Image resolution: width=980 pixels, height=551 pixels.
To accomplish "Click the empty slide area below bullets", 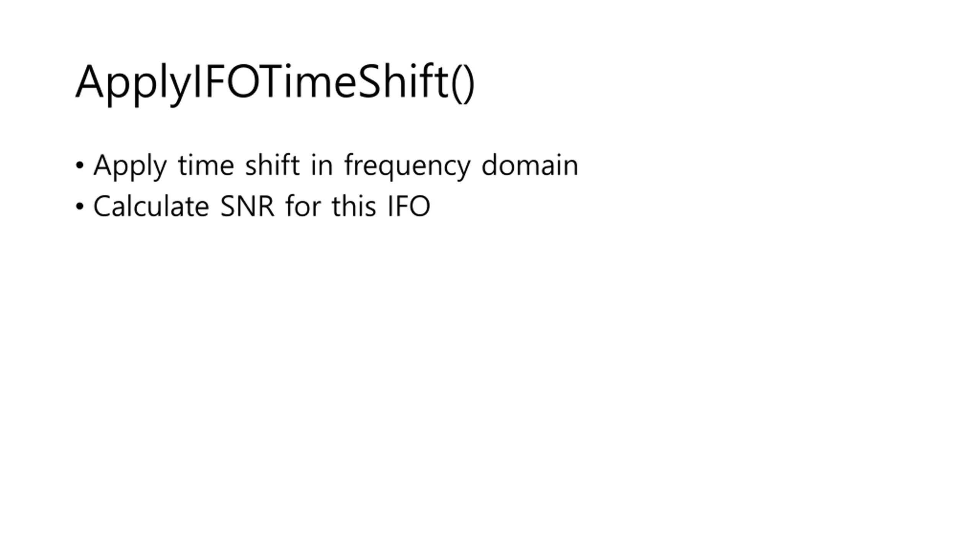I will (x=490, y=383).
